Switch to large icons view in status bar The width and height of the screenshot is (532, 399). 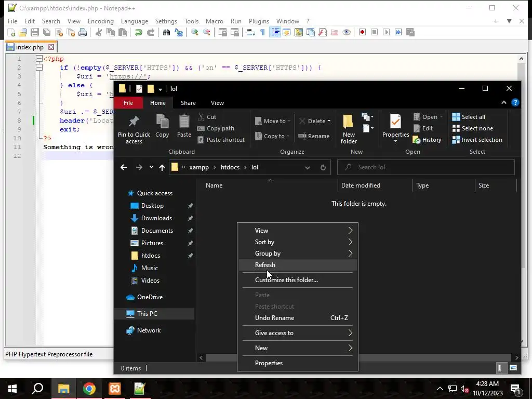pos(513,368)
